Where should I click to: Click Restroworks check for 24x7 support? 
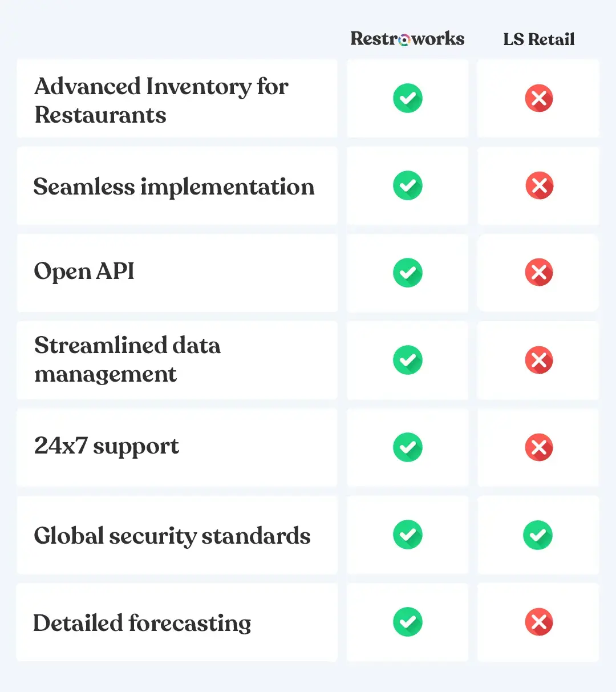tap(407, 447)
